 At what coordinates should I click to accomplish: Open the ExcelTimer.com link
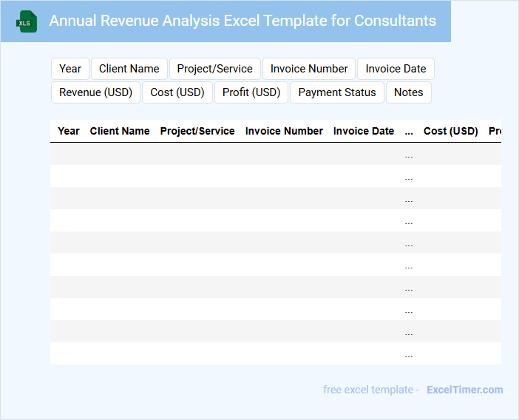click(464, 390)
